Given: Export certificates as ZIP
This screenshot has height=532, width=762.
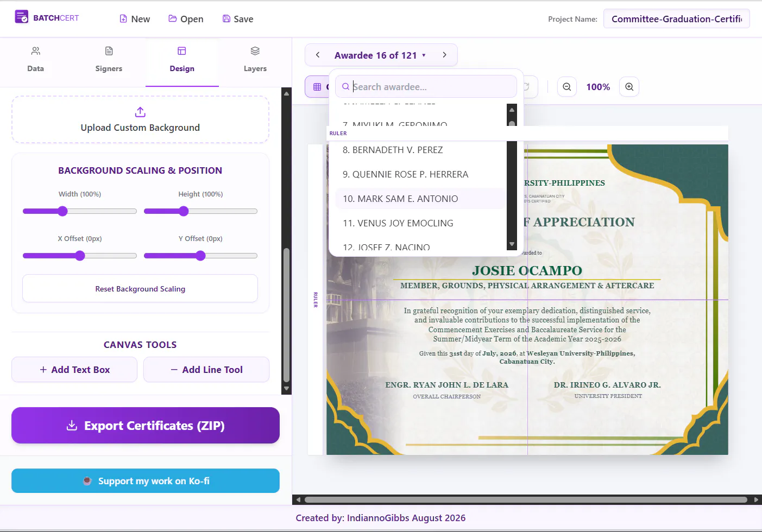Looking at the screenshot, I should [146, 426].
